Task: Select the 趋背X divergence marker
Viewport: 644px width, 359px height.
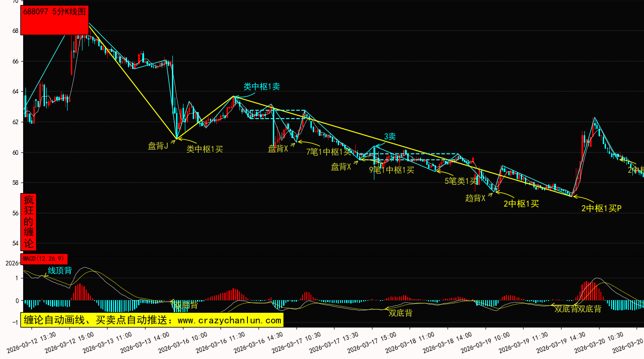Action: [x=475, y=198]
